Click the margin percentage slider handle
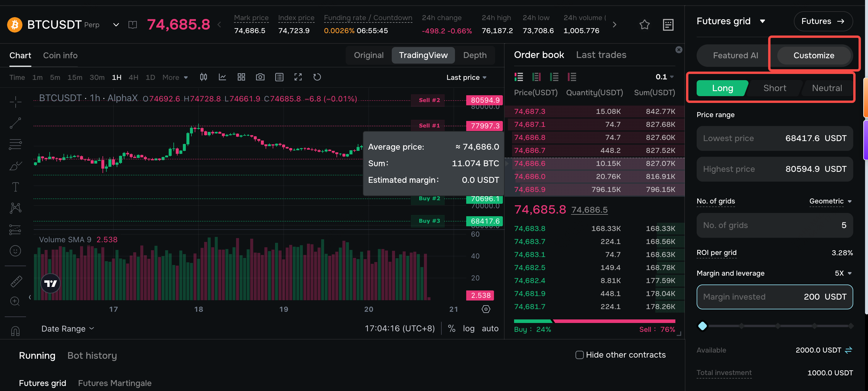The height and width of the screenshot is (391, 868). [702, 326]
